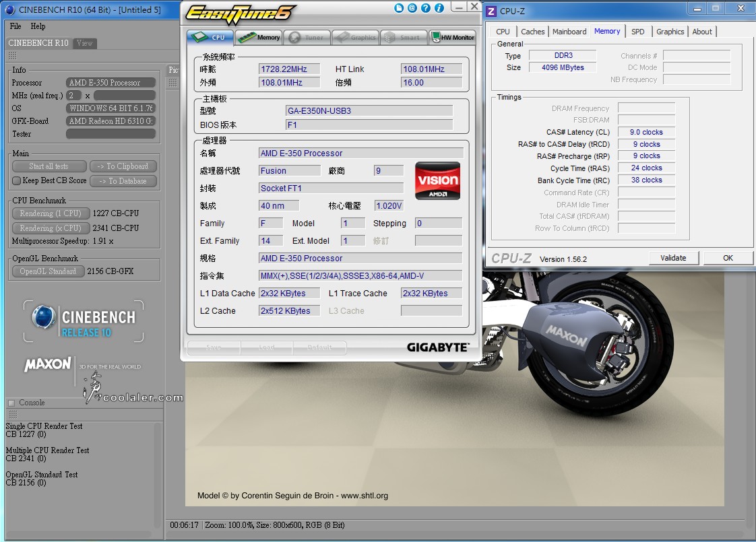Toggle Keep Best CB Score checkbox
The height and width of the screenshot is (542, 756).
[x=16, y=180]
